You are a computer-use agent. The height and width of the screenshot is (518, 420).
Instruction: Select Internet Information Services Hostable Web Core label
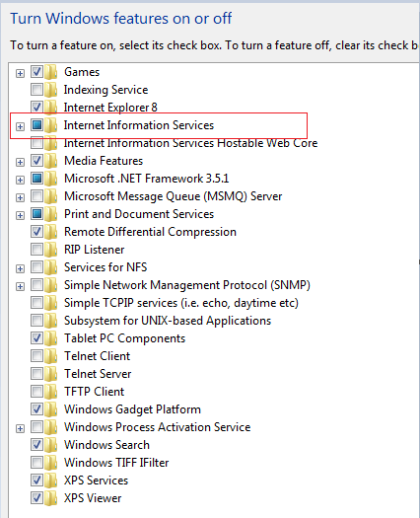click(190, 143)
